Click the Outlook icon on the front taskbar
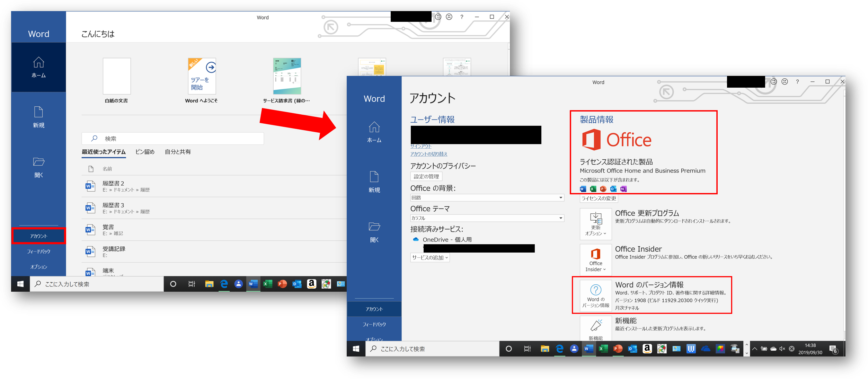868x379 pixels. [x=633, y=349]
